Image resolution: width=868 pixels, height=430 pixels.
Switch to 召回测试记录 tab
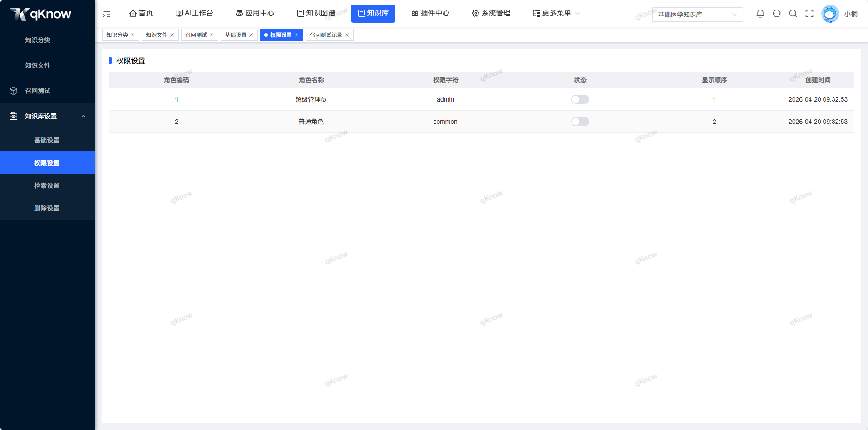point(326,35)
